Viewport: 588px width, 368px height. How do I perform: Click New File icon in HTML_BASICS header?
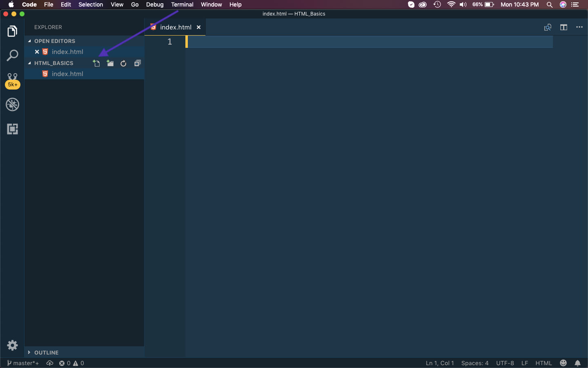96,63
